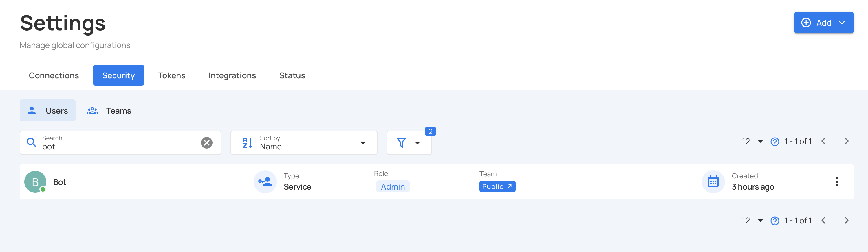This screenshot has height=252, width=868.
Task: Open the Public team link
Action: click(x=497, y=186)
